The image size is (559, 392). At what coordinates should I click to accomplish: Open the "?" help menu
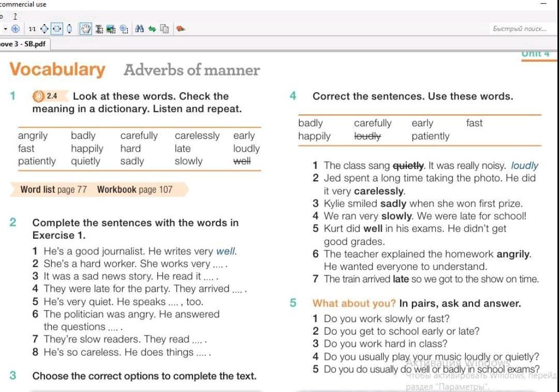(15, 17)
